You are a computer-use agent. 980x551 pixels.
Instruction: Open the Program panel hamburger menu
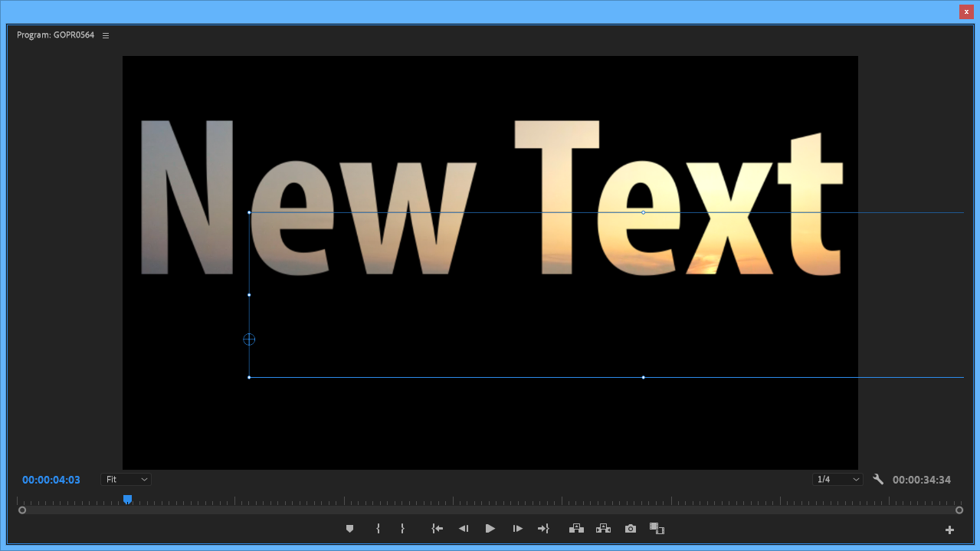[106, 35]
